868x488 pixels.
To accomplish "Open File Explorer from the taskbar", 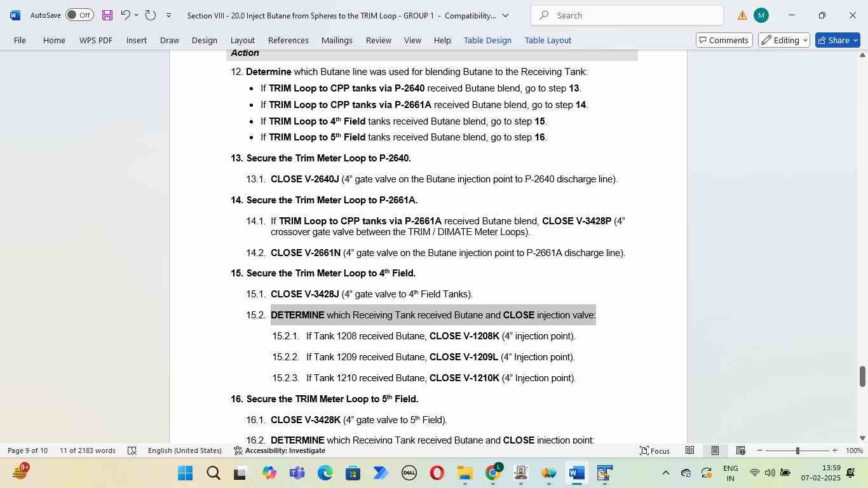I will tap(465, 473).
